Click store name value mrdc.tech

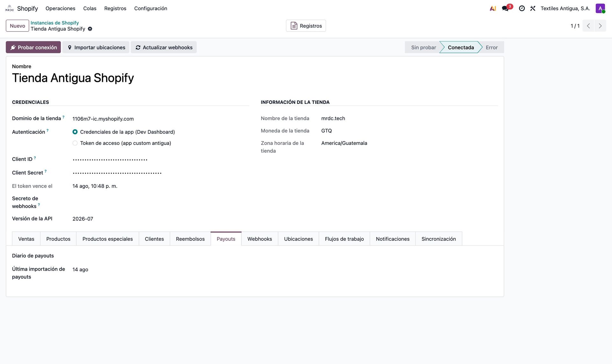(x=333, y=118)
